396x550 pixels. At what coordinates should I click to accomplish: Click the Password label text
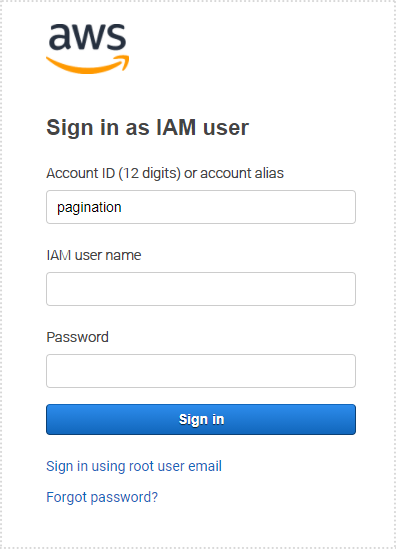tap(78, 337)
